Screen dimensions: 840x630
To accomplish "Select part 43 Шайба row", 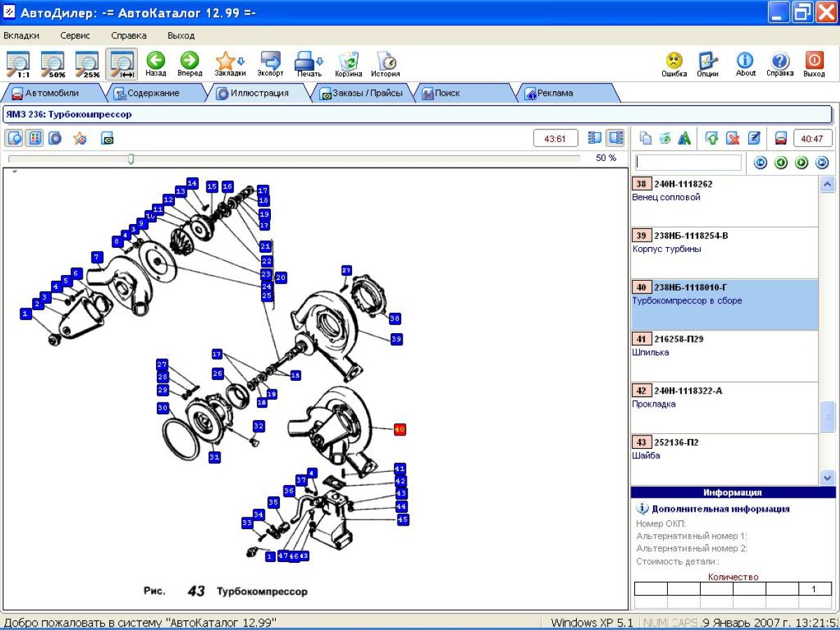I will (x=724, y=459).
